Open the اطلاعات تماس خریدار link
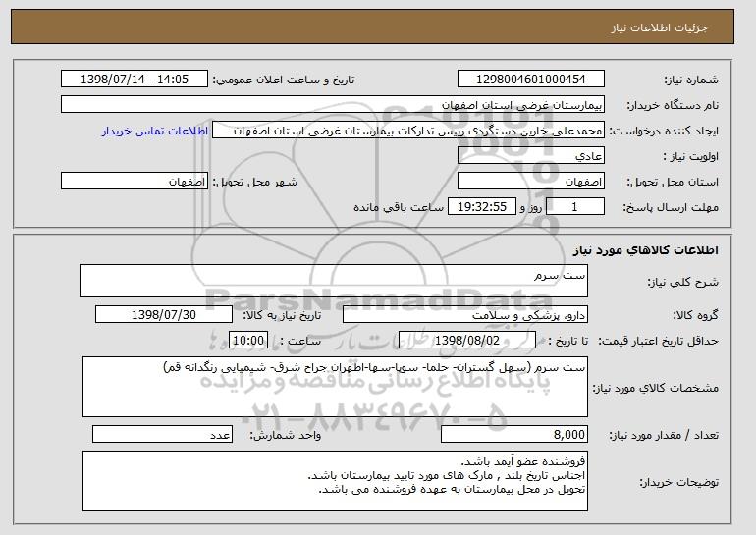This screenshot has width=756, height=535. coord(155,132)
